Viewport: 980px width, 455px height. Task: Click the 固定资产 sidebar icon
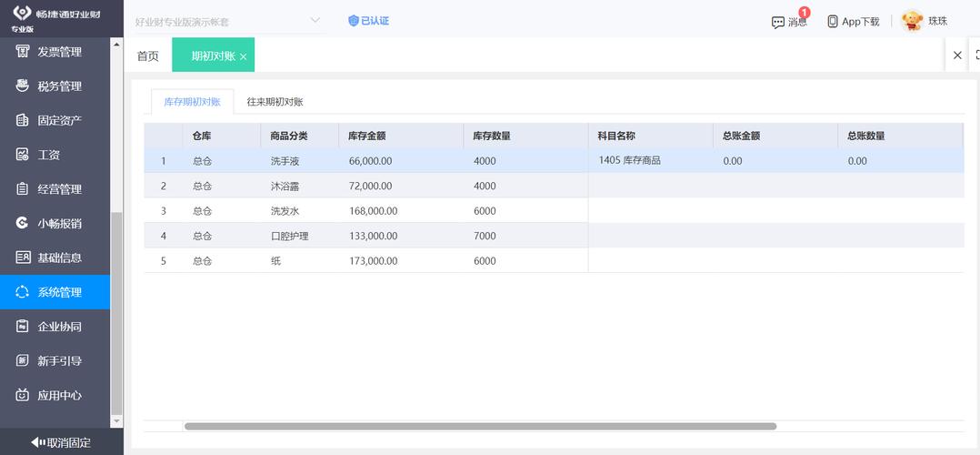tap(23, 120)
